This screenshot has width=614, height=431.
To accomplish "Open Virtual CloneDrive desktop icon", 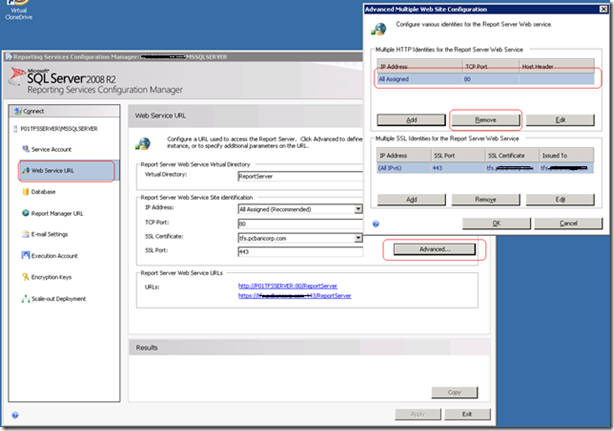I will (18, 10).
